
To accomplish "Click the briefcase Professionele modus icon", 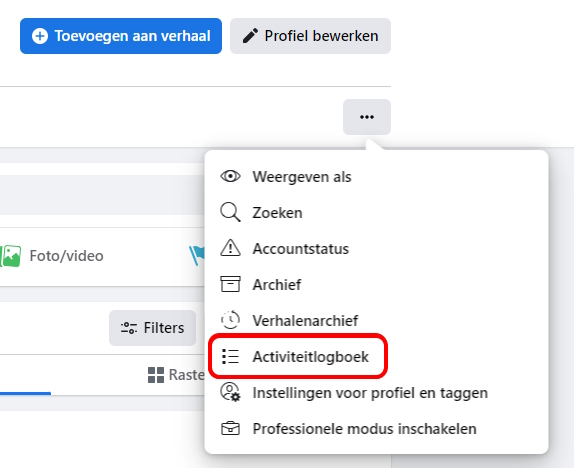I will 230,428.
